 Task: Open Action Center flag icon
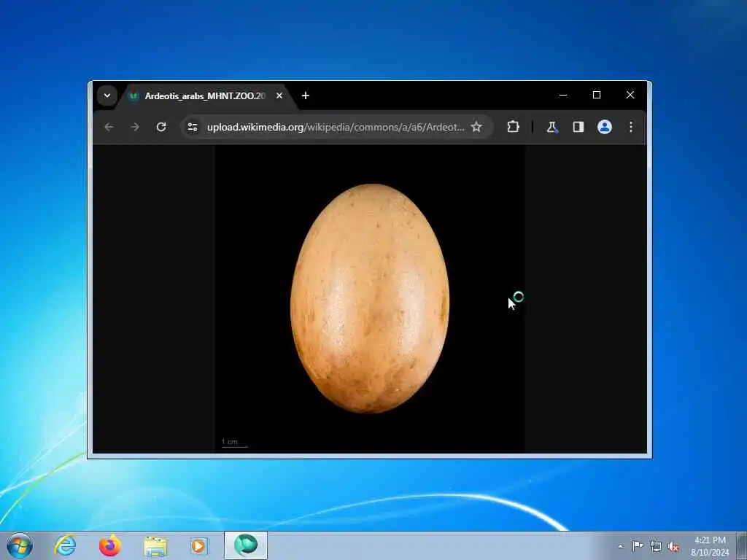[x=638, y=546]
